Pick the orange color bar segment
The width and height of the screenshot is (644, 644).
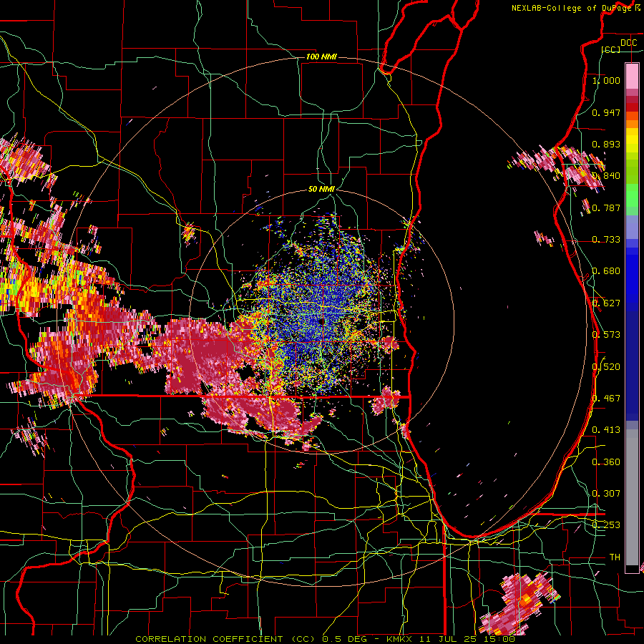tap(632, 124)
